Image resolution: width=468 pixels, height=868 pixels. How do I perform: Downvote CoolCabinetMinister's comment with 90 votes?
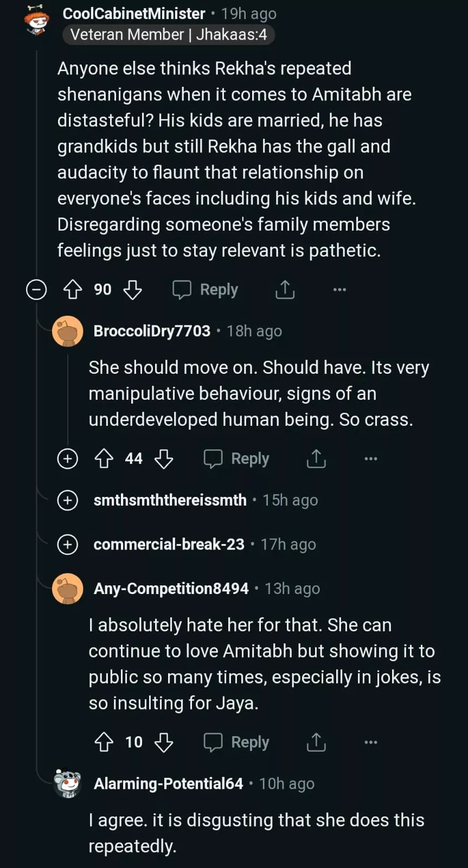(x=132, y=290)
